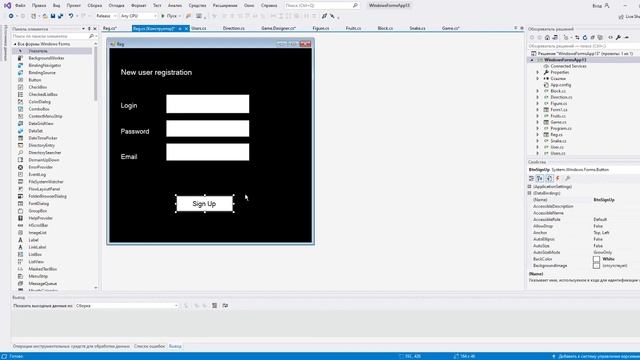Screen dimensions: 640x360
Task: Expand the (ApplicationSettings) property group
Action: click(x=530, y=187)
